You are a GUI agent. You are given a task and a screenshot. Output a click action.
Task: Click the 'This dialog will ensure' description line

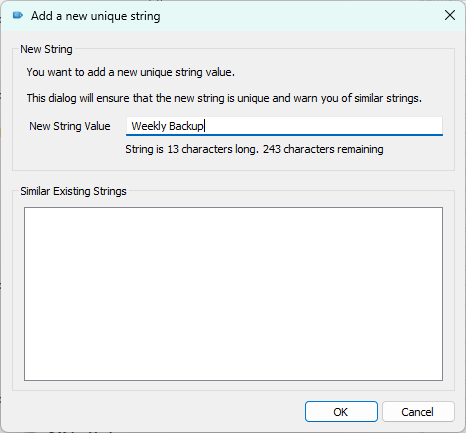tap(224, 98)
